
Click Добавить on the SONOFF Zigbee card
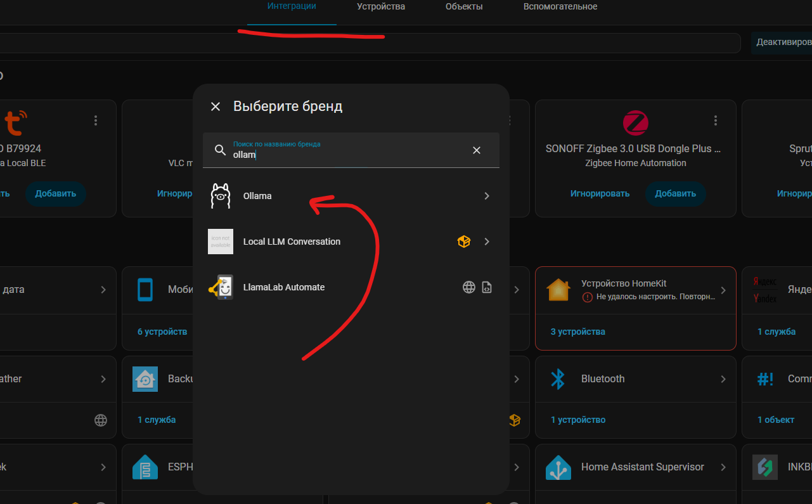(676, 193)
